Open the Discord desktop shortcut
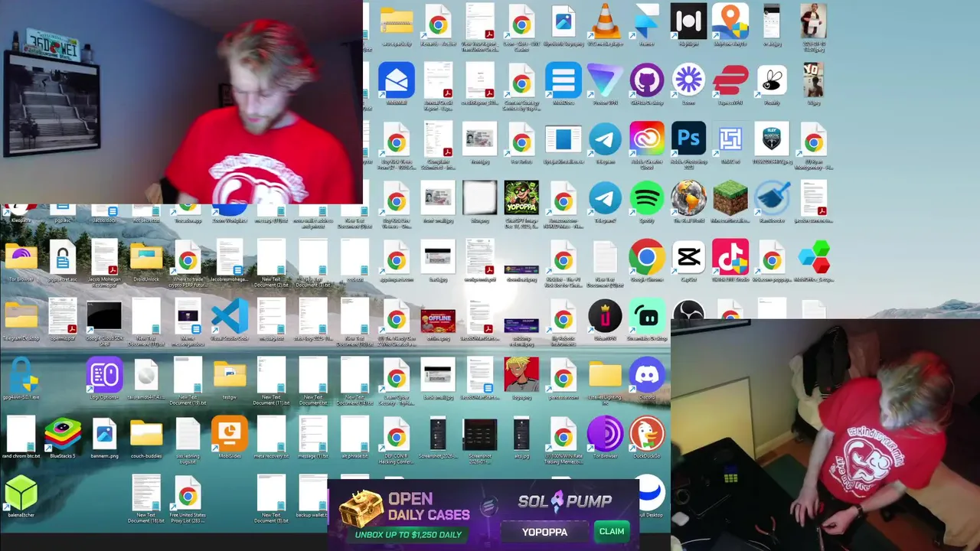980x551 pixels. (x=647, y=376)
